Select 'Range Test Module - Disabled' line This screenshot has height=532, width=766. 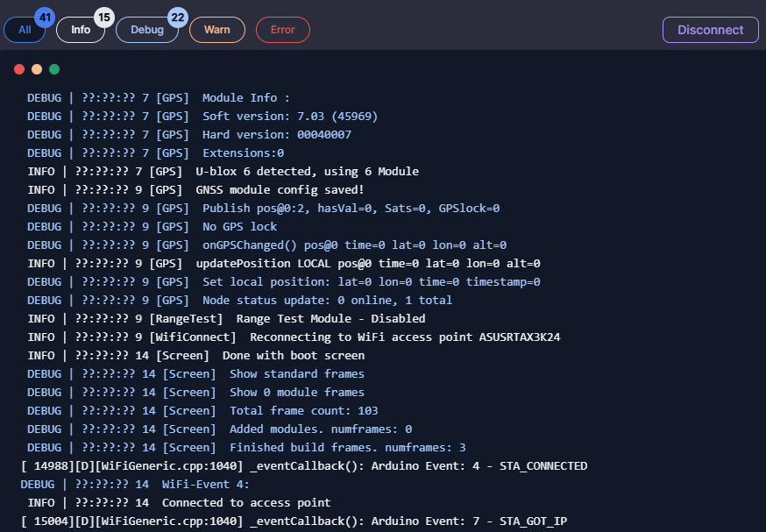click(226, 319)
